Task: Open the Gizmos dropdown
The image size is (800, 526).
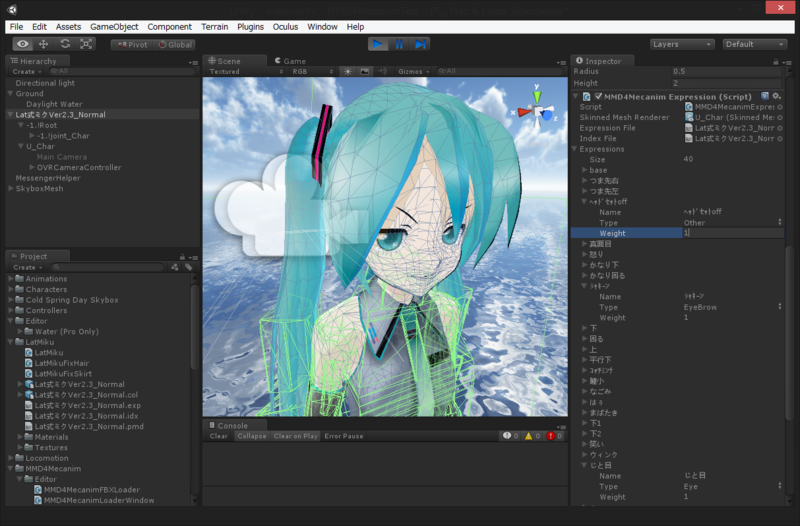Action: [x=414, y=71]
